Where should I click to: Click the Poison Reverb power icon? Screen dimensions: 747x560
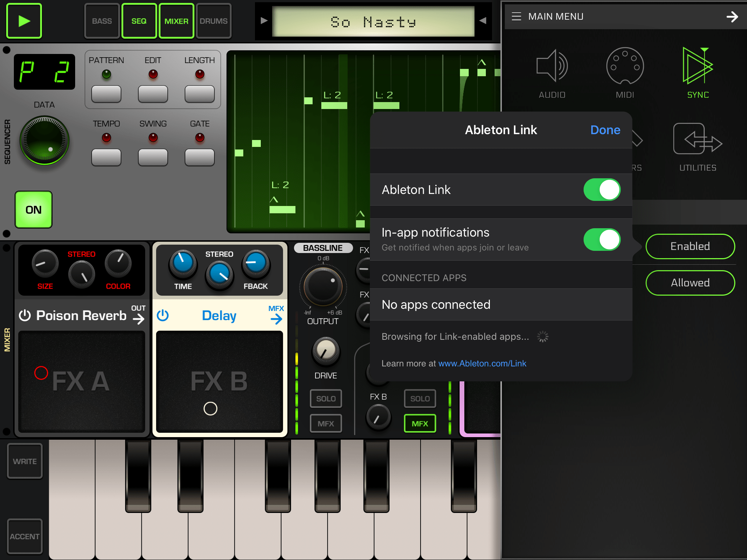tap(25, 315)
